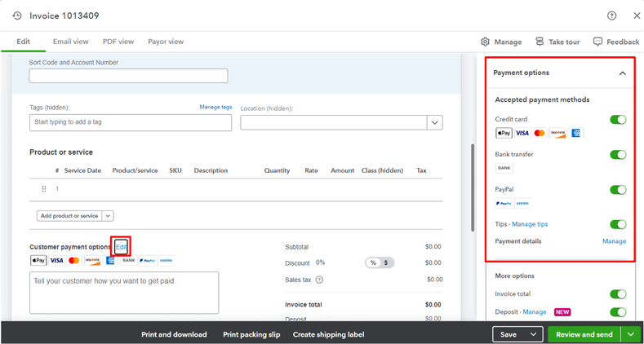Click PayPal logo under PayPal toggle
Image resolution: width=644 pixels, height=344 pixels.
(x=504, y=203)
